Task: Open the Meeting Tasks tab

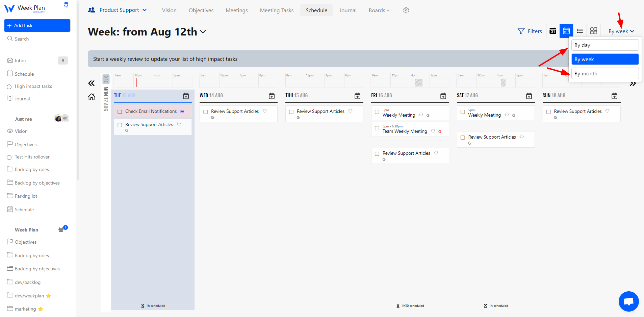Action: click(x=277, y=10)
